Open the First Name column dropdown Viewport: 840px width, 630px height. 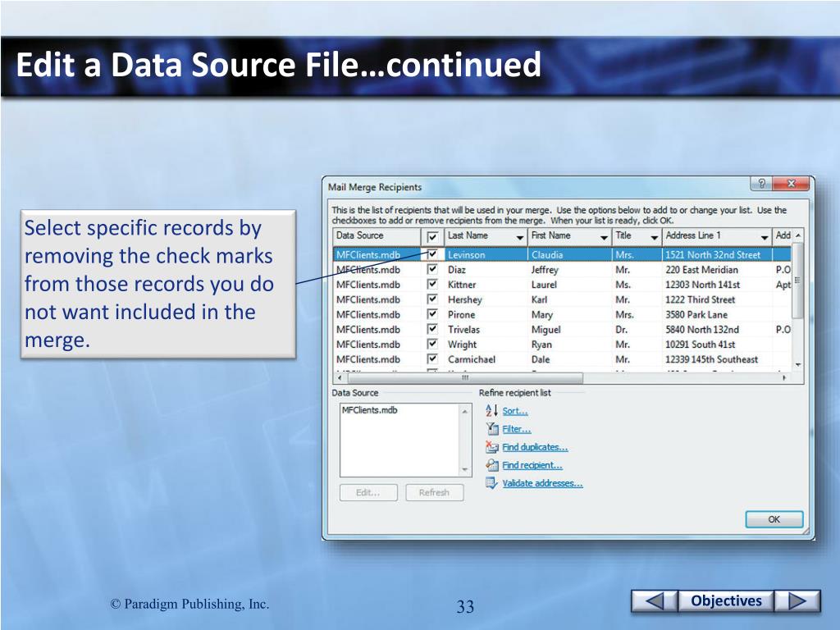(604, 237)
